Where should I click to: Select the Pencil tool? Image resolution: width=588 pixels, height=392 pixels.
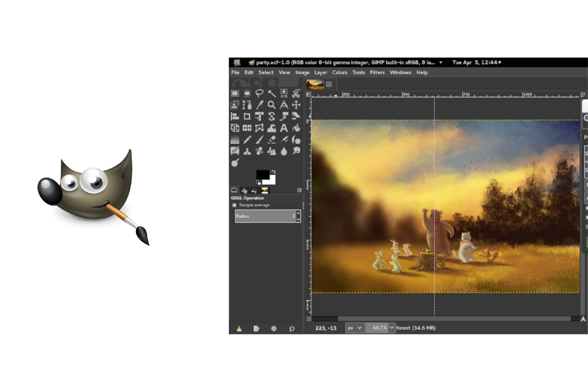point(247,140)
